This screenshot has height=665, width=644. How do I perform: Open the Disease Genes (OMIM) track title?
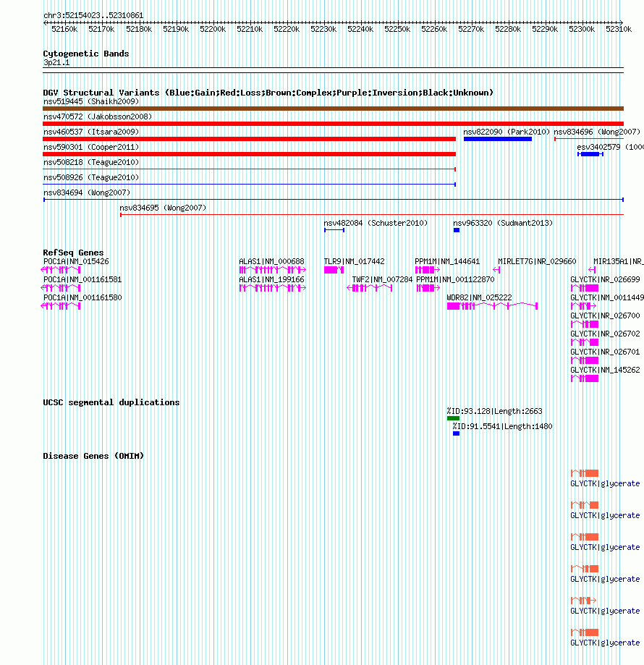(x=93, y=456)
